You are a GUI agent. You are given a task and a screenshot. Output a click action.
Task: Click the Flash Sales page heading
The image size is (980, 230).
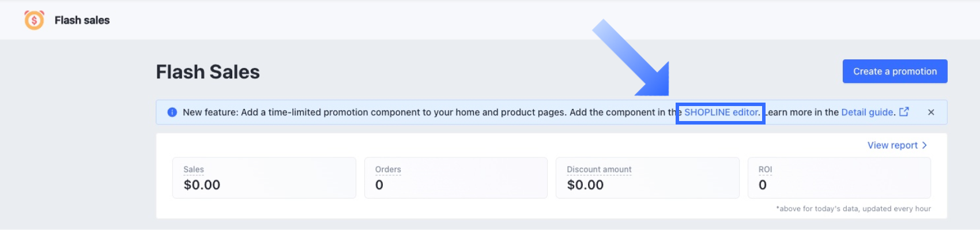click(208, 72)
